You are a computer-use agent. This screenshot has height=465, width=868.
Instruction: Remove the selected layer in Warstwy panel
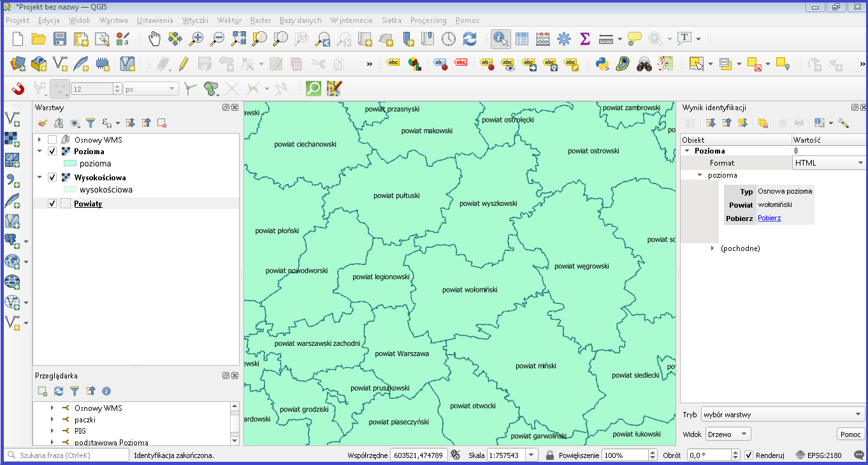[162, 123]
